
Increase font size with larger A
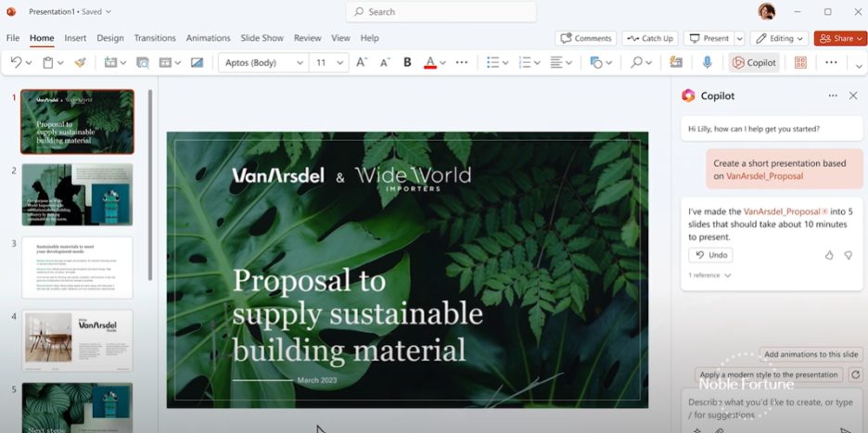point(362,62)
